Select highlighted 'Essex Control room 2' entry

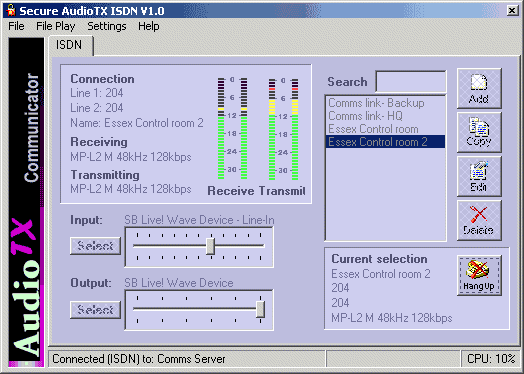(x=385, y=142)
